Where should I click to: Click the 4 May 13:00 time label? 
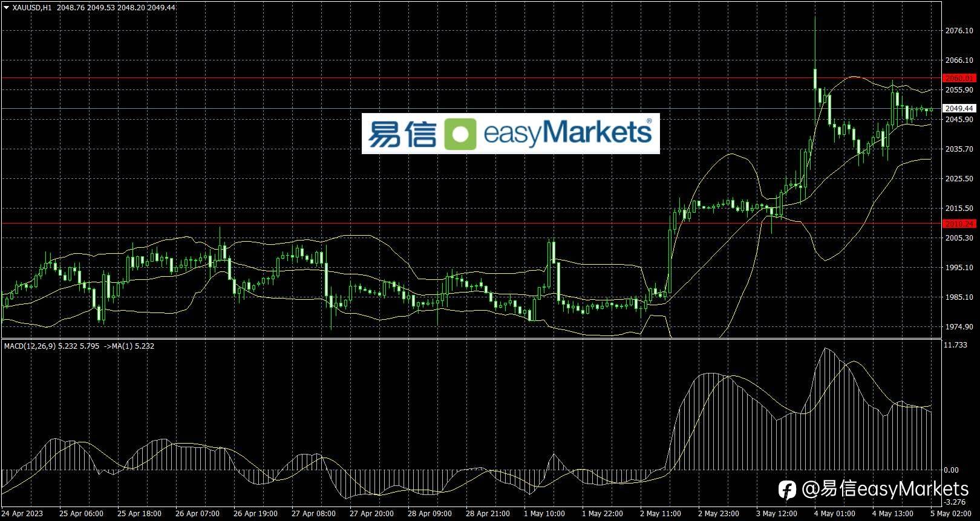pos(893,514)
